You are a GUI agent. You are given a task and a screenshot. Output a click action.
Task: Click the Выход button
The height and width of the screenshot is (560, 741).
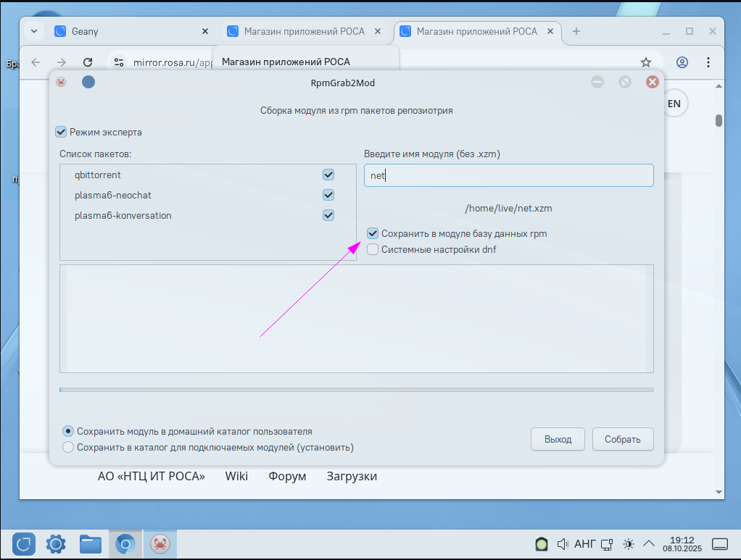[558, 439]
